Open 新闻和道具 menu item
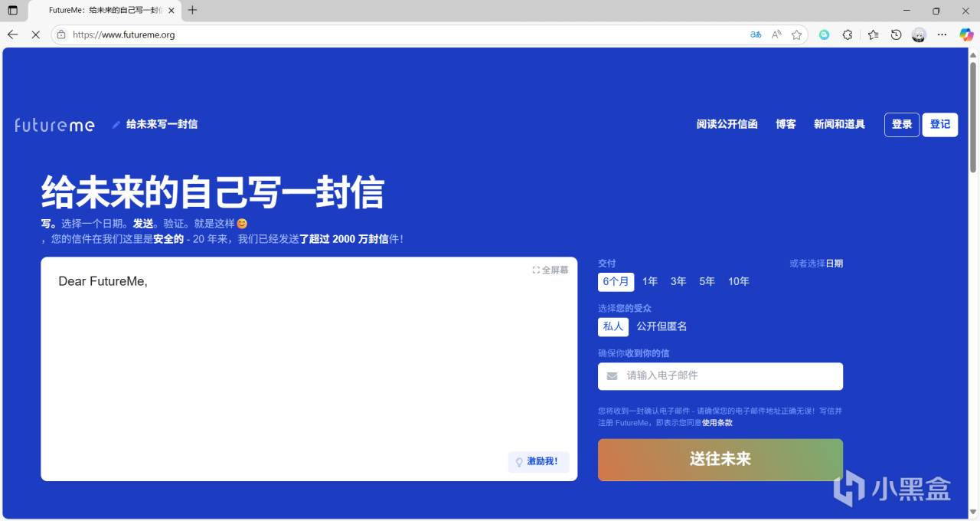Viewport: 980px width, 521px height. coord(839,124)
